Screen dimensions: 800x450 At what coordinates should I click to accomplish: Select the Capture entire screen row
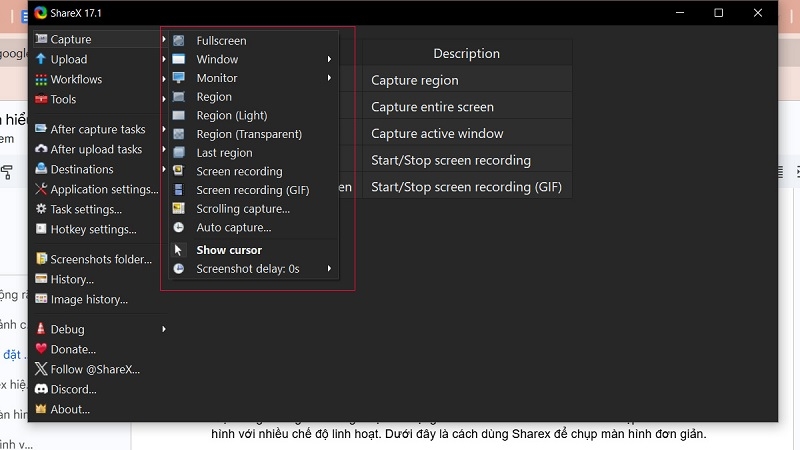tap(467, 107)
